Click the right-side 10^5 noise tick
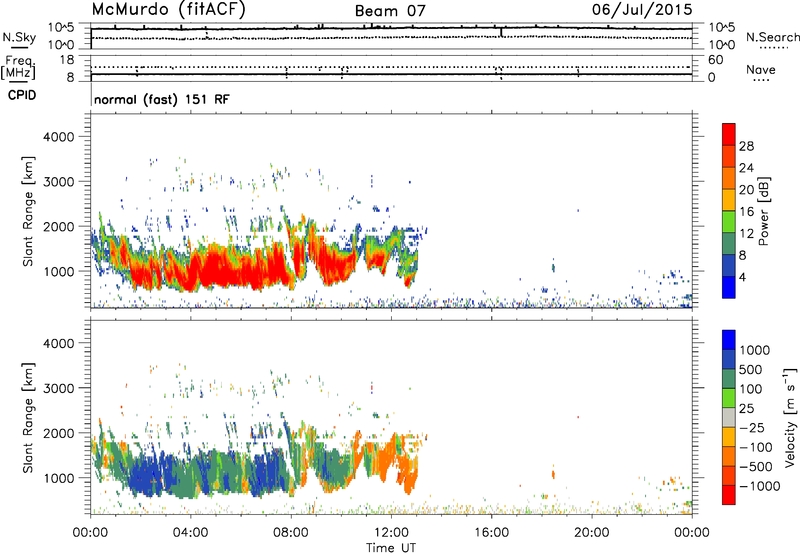 click(x=721, y=27)
